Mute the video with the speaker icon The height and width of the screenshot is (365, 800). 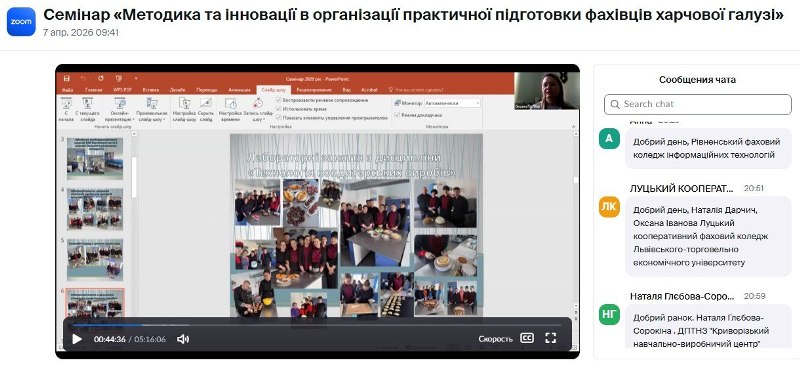(x=183, y=339)
